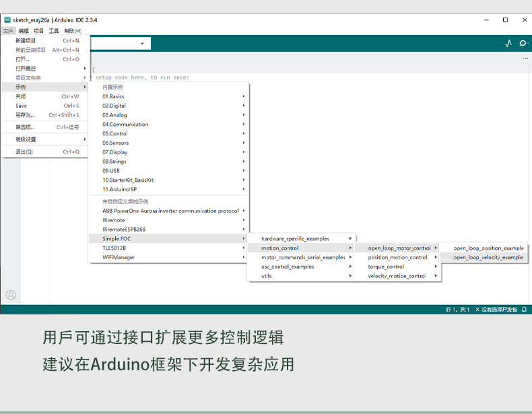Image resolution: width=532 pixels, height=414 pixels.
Task: Expand hardware_specific_examples submenu
Action: coord(301,239)
